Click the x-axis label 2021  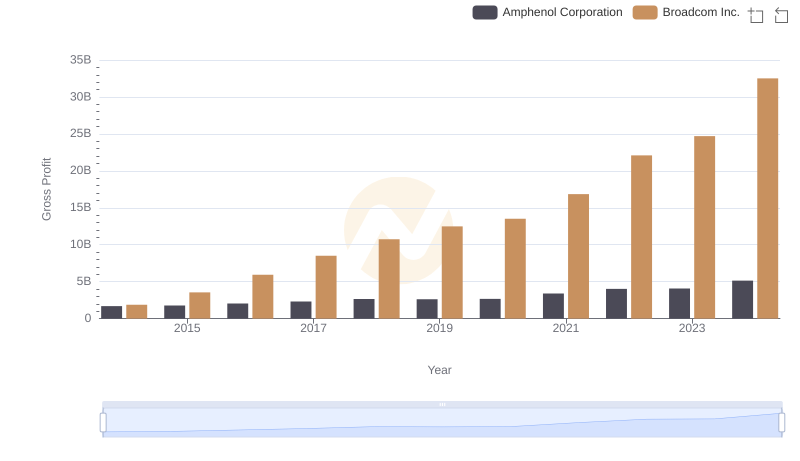[566, 328]
